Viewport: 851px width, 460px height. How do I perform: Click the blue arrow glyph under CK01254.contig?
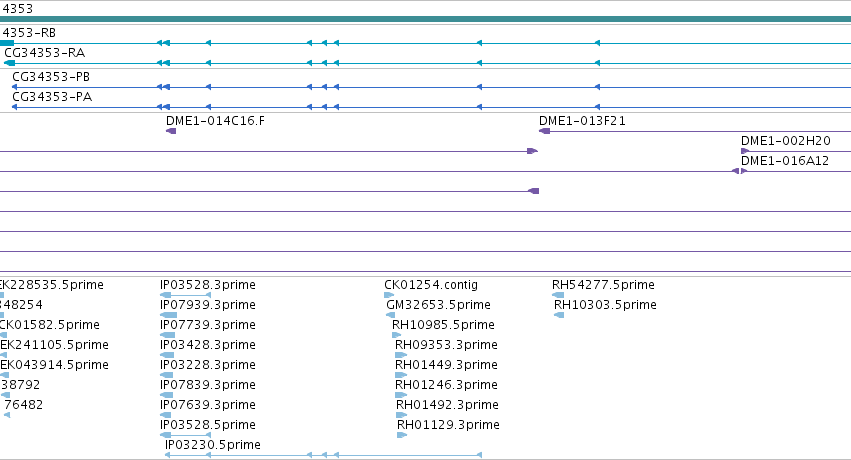click(389, 295)
